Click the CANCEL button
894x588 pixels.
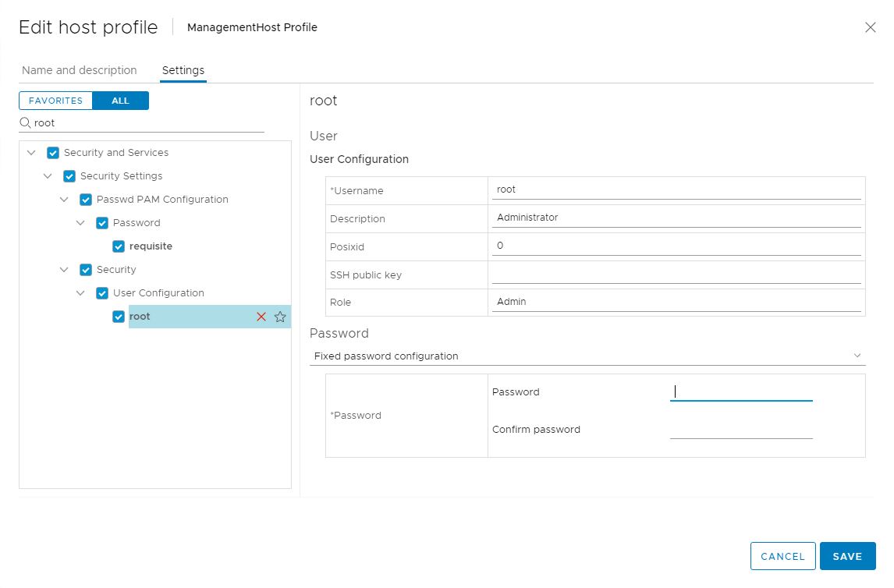pyautogui.click(x=782, y=556)
